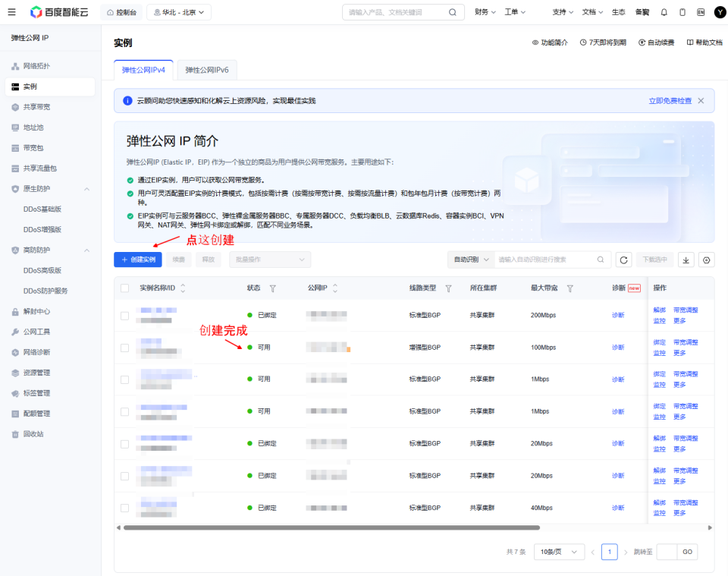Click the download icon button

[686, 260]
